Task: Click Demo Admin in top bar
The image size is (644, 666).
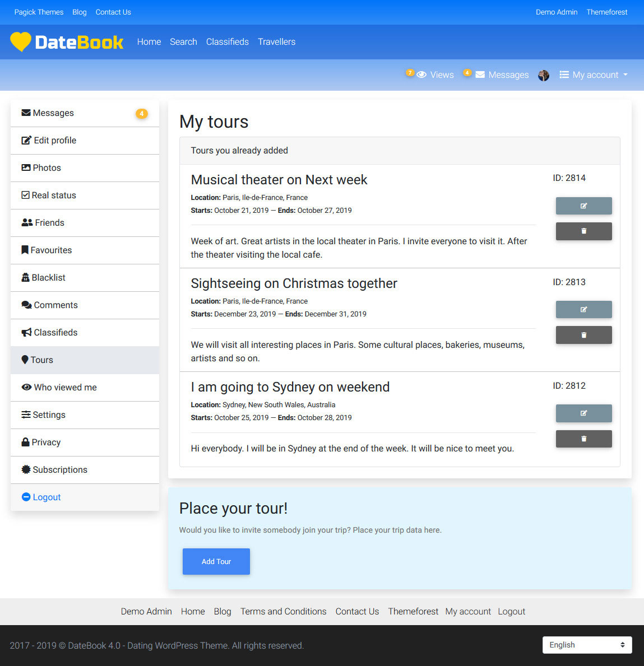Action: click(x=557, y=12)
